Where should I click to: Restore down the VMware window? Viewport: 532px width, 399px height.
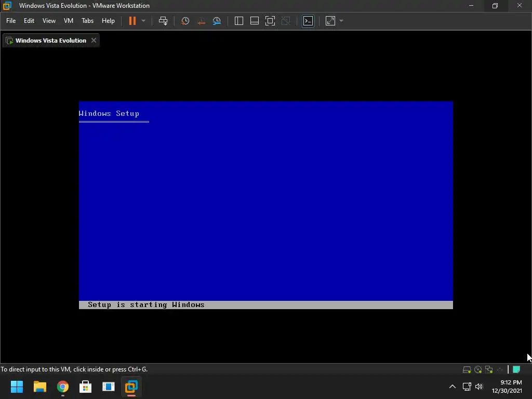pyautogui.click(x=495, y=5)
